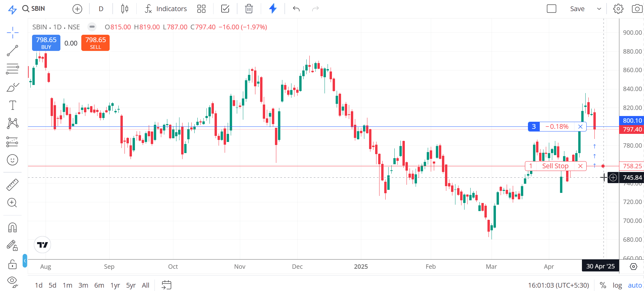Collapse the chart legend next to NSE
The width and height of the screenshot is (644, 291).
(92, 27)
